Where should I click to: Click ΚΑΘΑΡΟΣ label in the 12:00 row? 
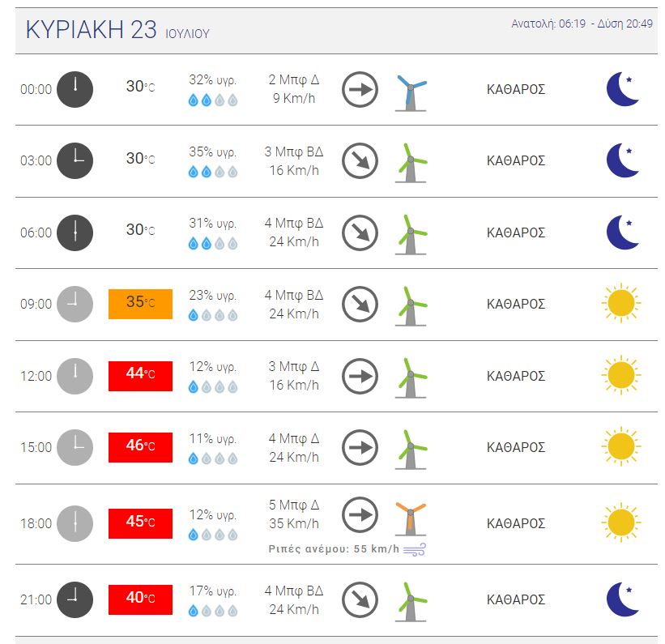tap(516, 377)
